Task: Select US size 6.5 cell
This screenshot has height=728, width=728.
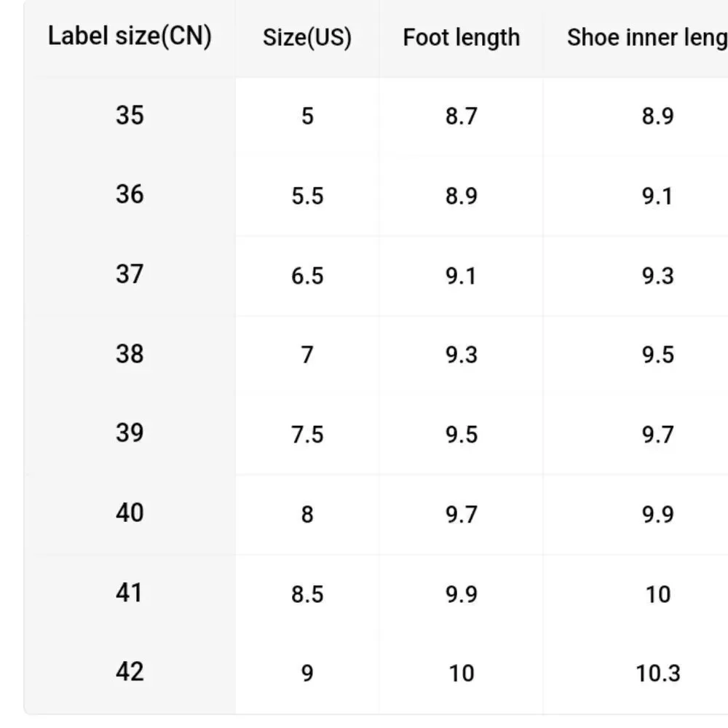Action: pos(307,276)
